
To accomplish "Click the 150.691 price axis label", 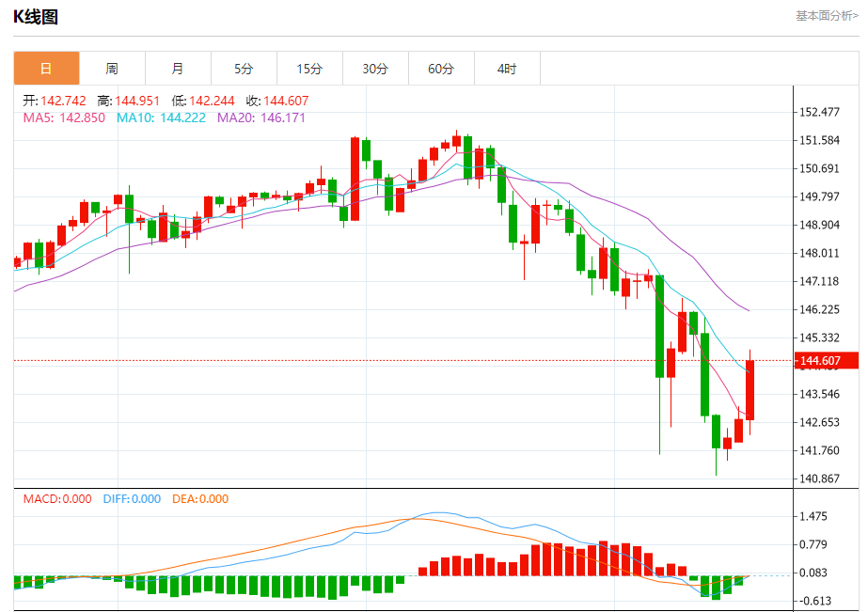I will click(x=819, y=168).
